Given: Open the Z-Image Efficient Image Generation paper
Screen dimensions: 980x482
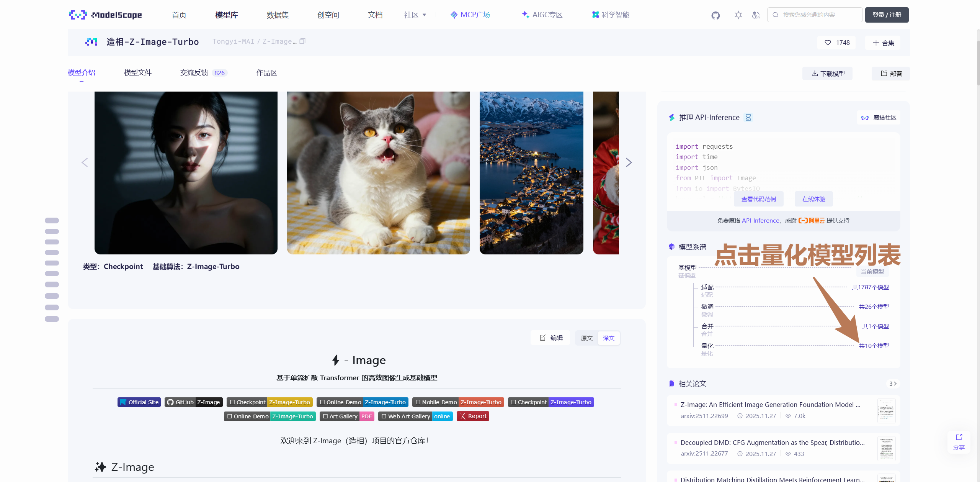Looking at the screenshot, I should click(x=783, y=410).
